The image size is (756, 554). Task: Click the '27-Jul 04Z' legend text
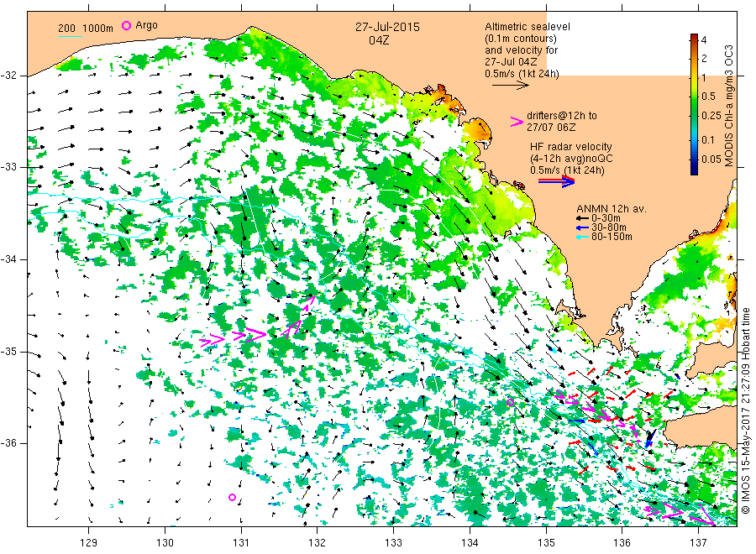[511, 62]
